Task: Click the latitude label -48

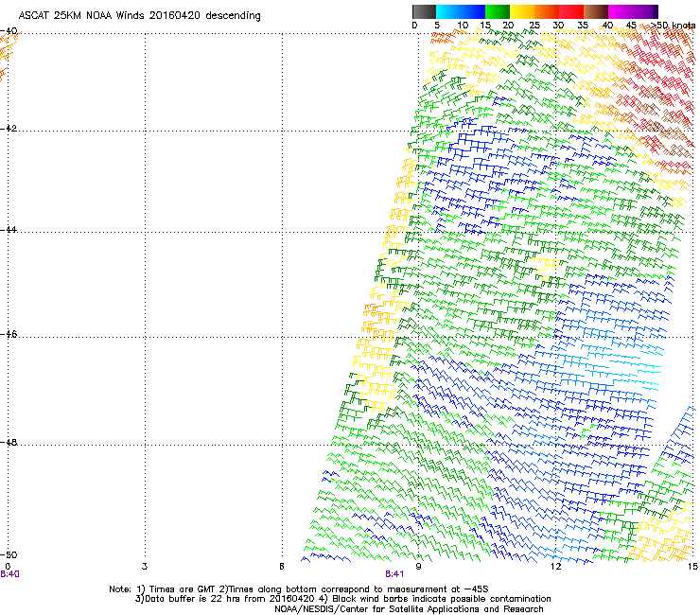Action: point(9,442)
